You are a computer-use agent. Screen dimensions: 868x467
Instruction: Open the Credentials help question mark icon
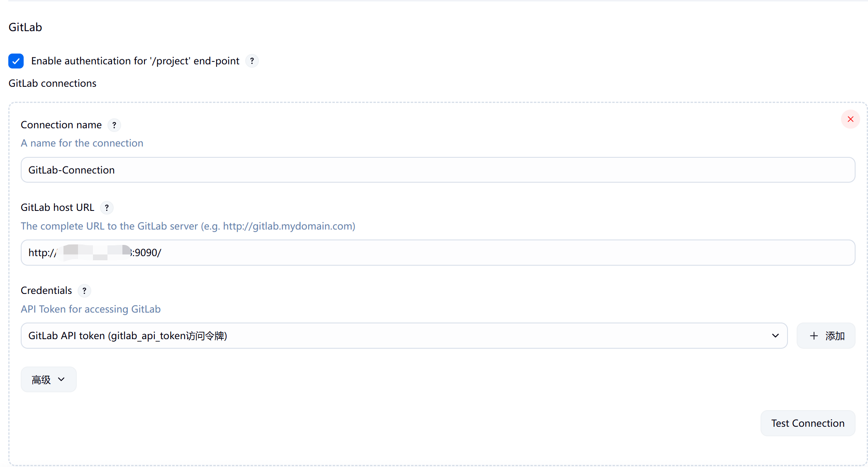pyautogui.click(x=84, y=291)
